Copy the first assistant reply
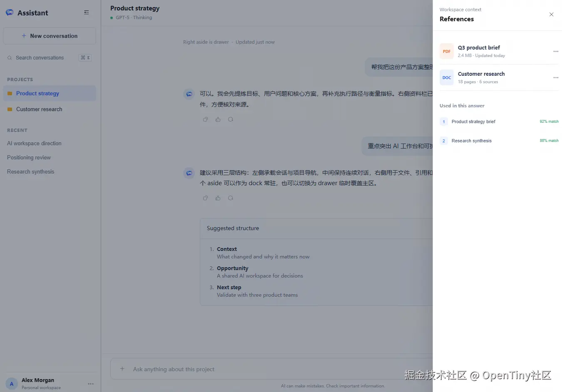The image size is (562, 392). (x=205, y=119)
